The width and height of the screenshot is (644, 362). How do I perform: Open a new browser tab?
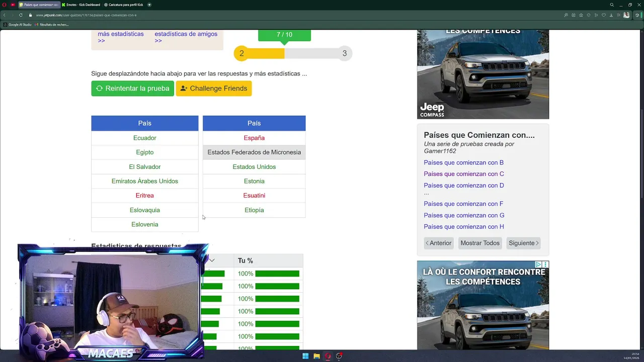point(149,5)
